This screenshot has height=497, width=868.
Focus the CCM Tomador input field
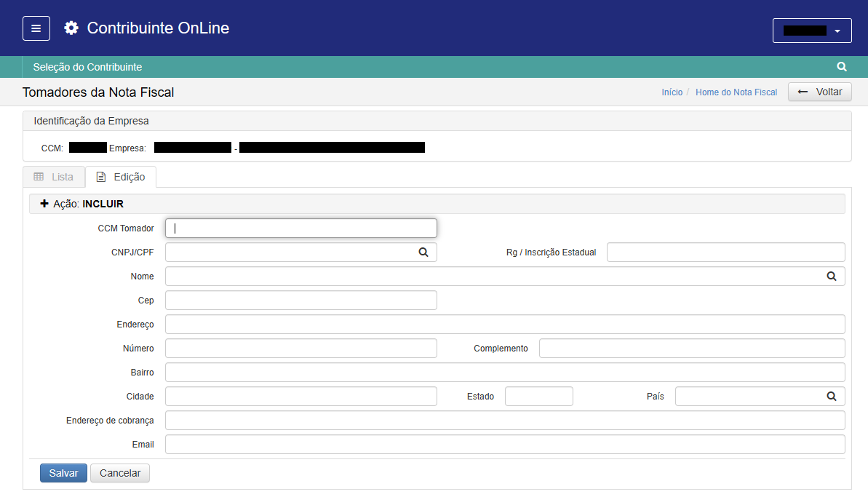click(x=300, y=228)
